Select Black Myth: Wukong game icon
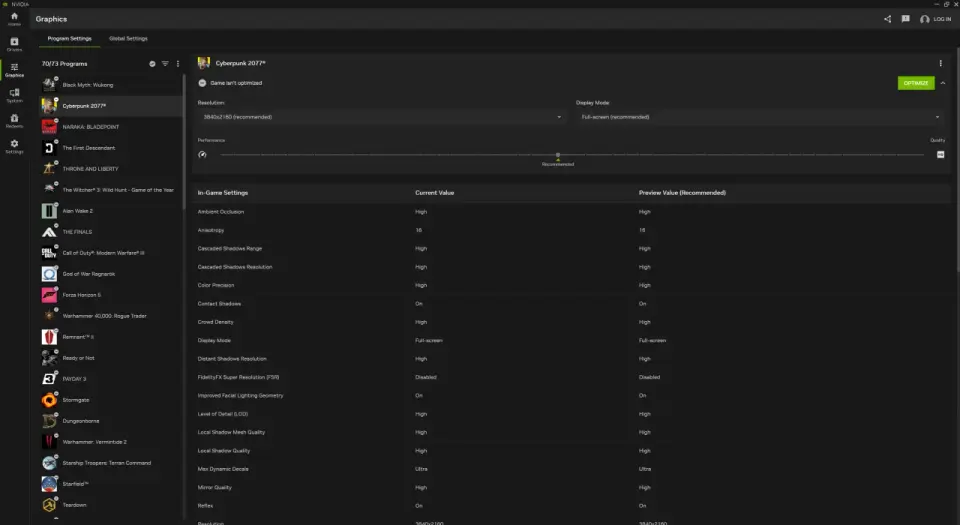Image resolution: width=960 pixels, height=525 pixels. click(x=49, y=84)
